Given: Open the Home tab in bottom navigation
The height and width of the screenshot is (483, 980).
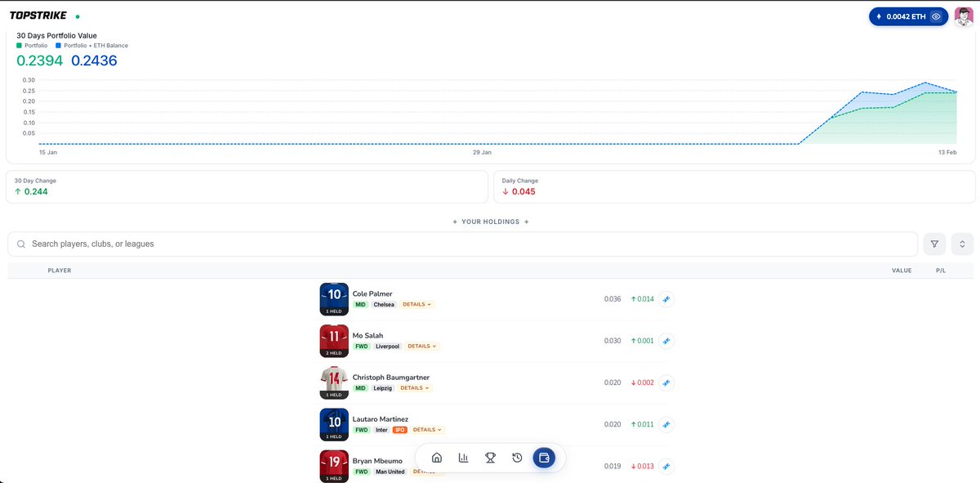Looking at the screenshot, I should (x=436, y=458).
